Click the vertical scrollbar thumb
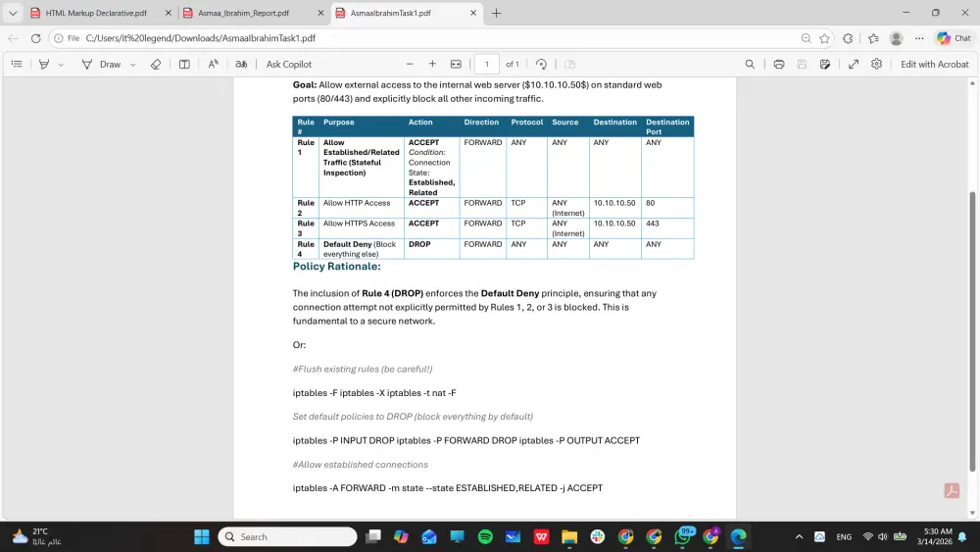The height and width of the screenshot is (552, 980). (x=972, y=331)
